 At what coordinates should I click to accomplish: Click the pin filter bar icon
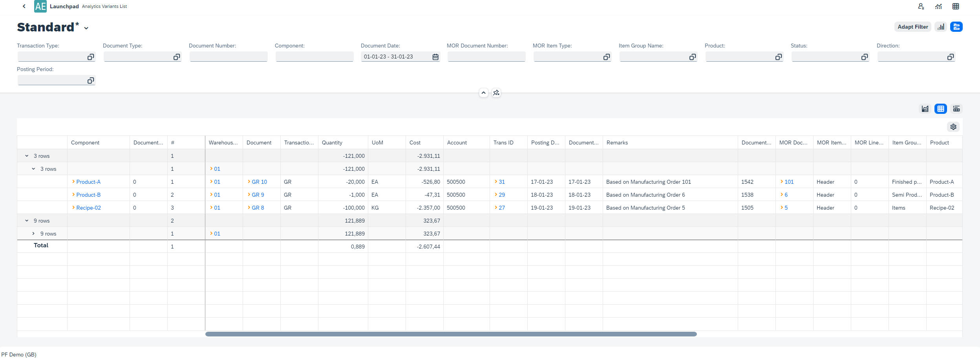tap(496, 93)
